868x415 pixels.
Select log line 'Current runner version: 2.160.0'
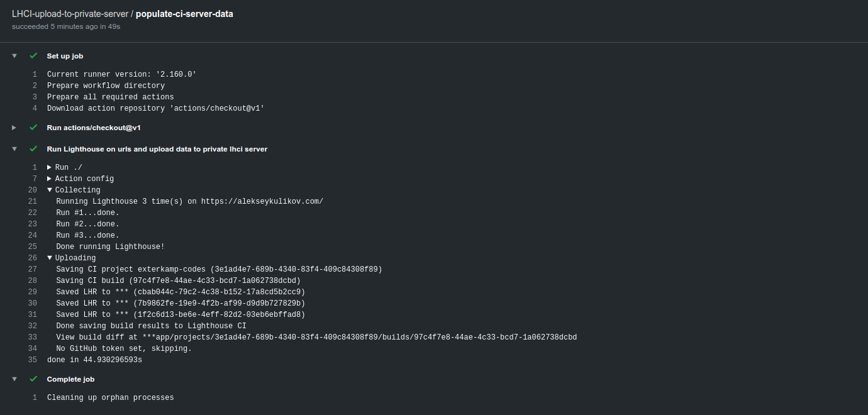click(122, 74)
